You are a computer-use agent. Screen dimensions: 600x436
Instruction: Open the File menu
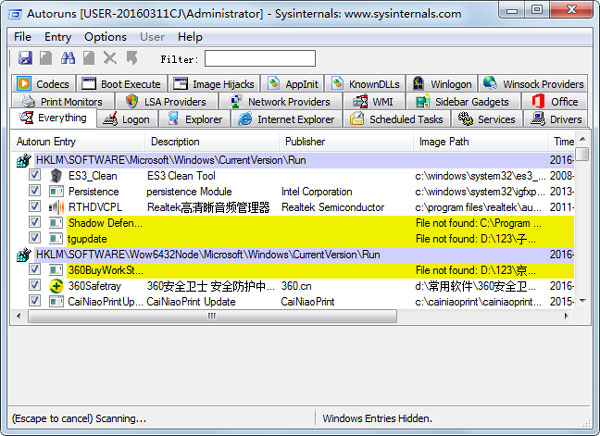(x=23, y=37)
